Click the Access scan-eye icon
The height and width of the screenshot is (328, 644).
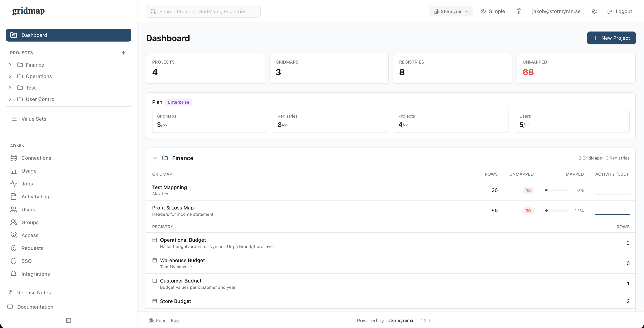coord(13,235)
